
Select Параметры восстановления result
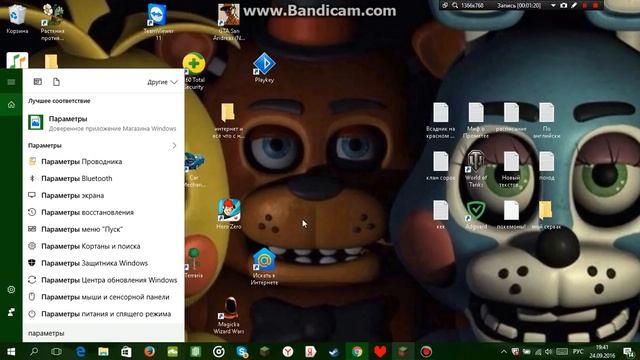(x=103, y=212)
